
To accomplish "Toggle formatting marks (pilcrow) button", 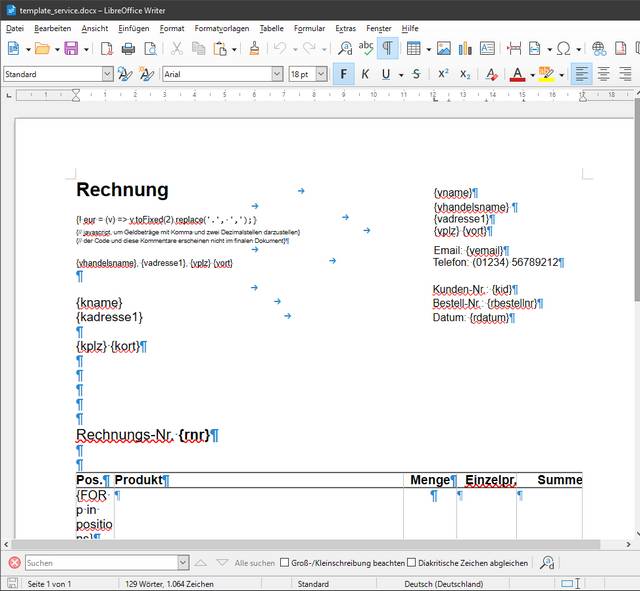I will (387, 48).
